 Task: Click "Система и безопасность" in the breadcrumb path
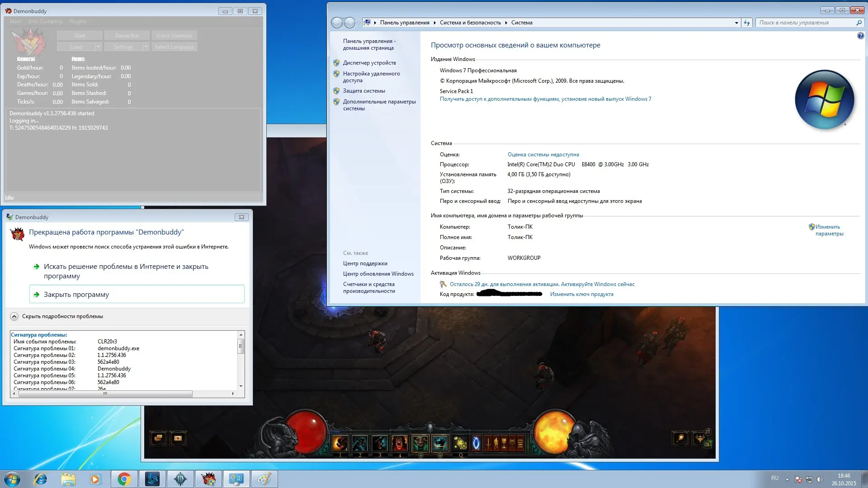(x=470, y=23)
